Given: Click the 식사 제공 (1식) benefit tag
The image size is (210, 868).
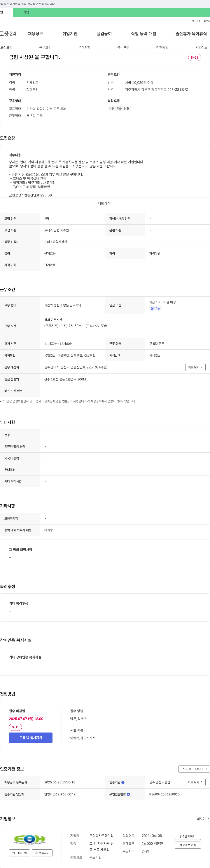Looking at the screenshot, I should click(119, 108).
